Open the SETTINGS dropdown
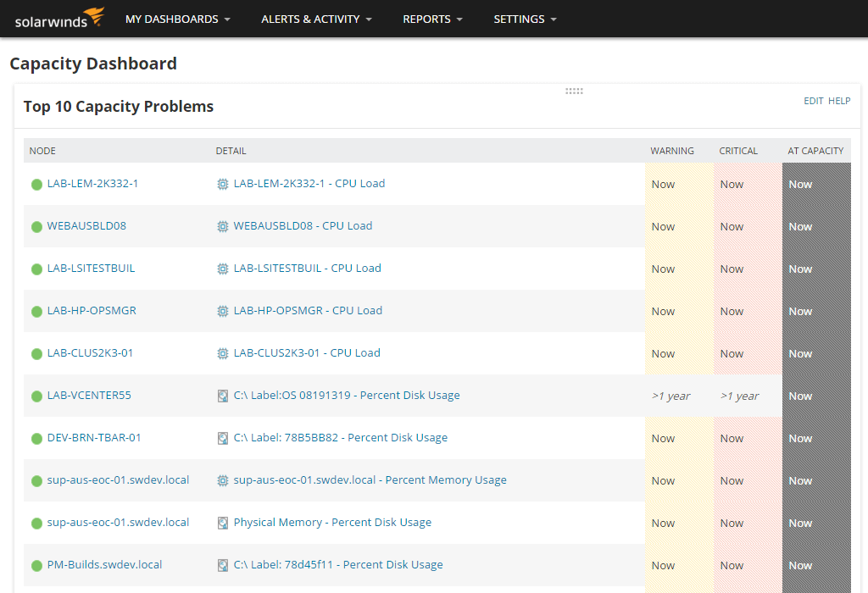 (525, 19)
